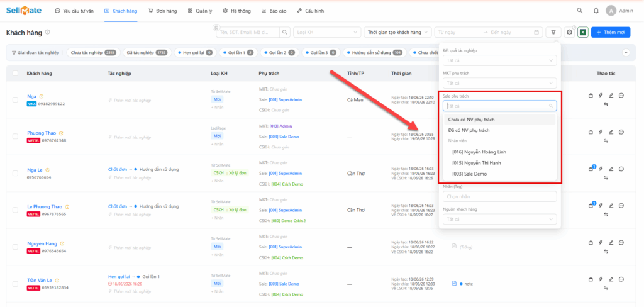This screenshot has width=644, height=307.
Task: Tick the select-all checkbox in table header
Action: tap(15, 73)
